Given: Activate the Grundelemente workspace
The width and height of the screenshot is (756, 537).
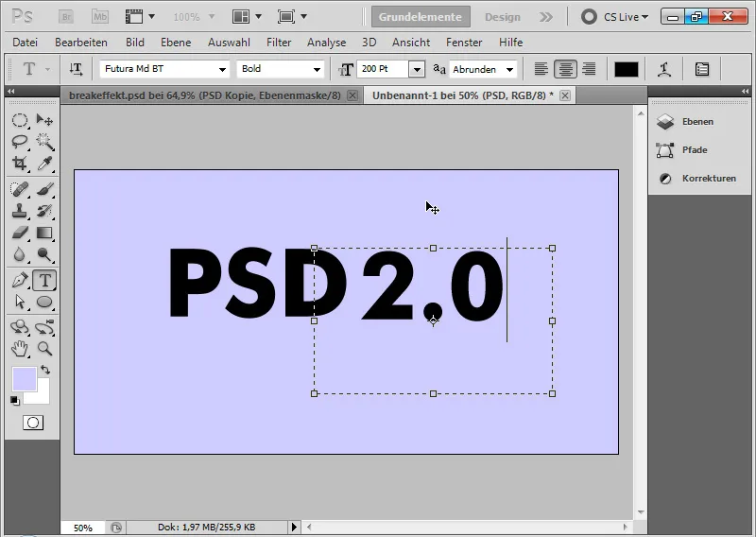Looking at the screenshot, I should click(421, 17).
